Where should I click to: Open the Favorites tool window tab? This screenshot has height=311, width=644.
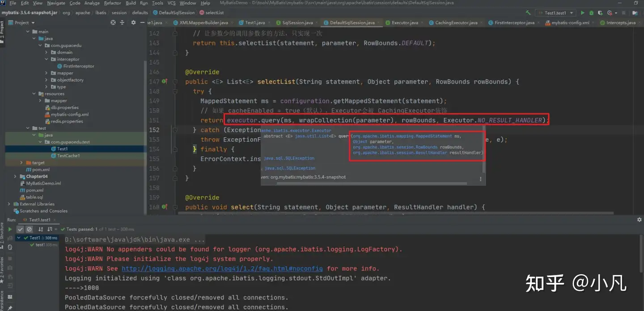pos(2,269)
